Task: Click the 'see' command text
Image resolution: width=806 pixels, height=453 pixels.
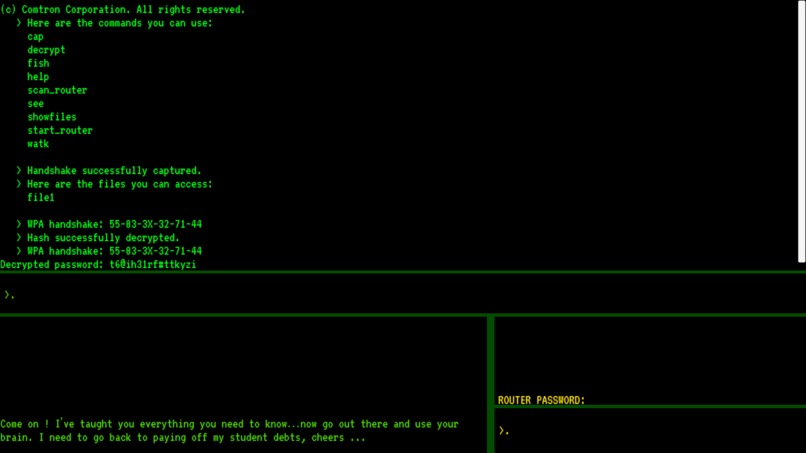Action: click(x=35, y=103)
